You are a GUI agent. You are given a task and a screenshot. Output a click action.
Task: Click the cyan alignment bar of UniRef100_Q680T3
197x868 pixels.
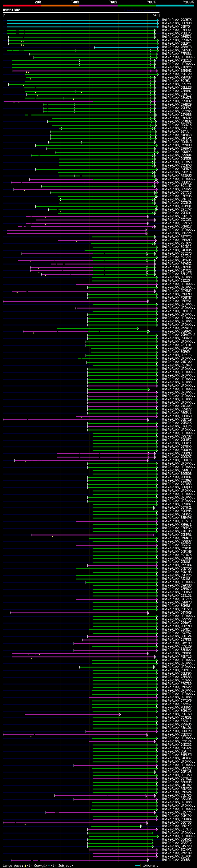click(126, 47)
